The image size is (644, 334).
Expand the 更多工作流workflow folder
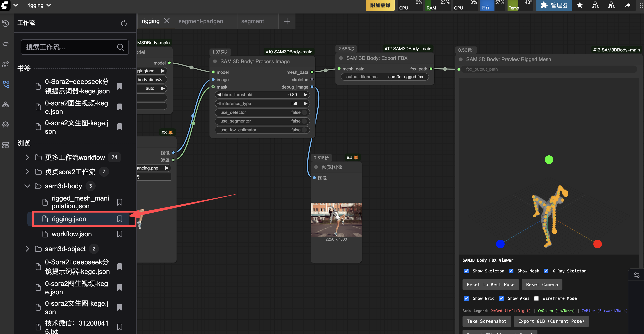[27, 157]
